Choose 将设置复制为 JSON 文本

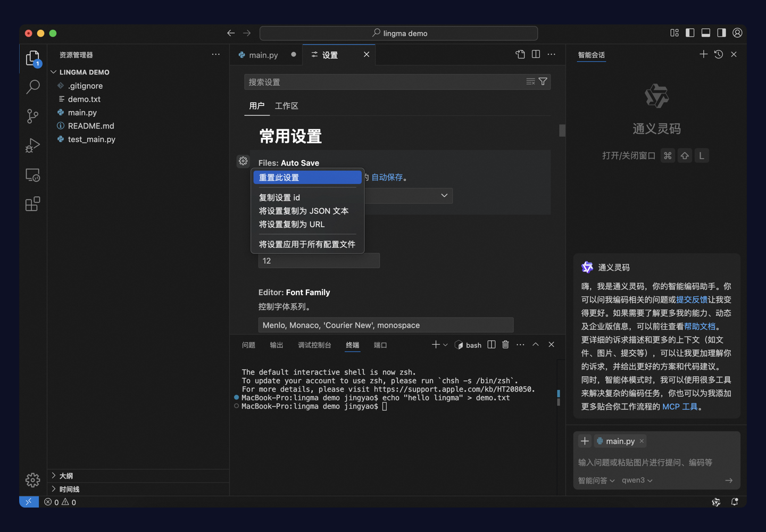point(307,211)
